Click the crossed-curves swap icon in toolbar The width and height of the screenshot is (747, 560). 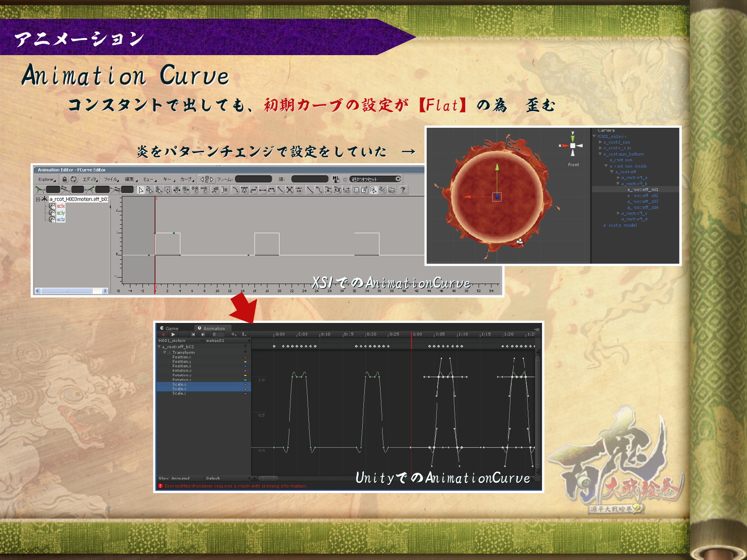point(290,190)
